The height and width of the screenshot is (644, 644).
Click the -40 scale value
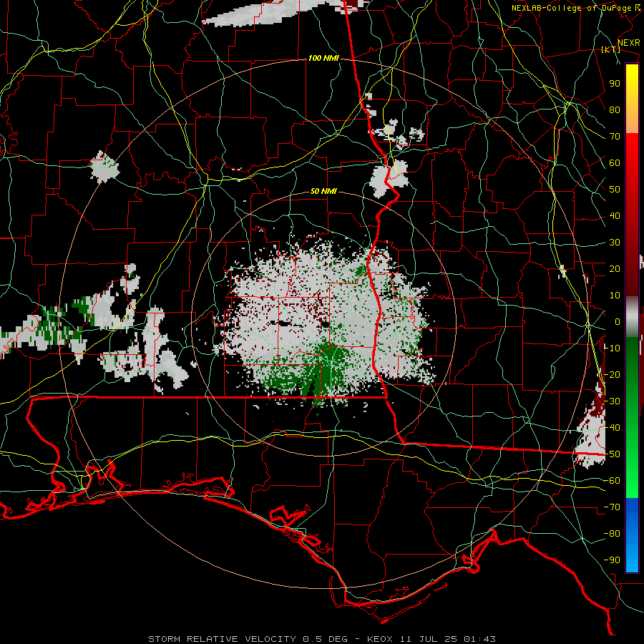coord(612,428)
